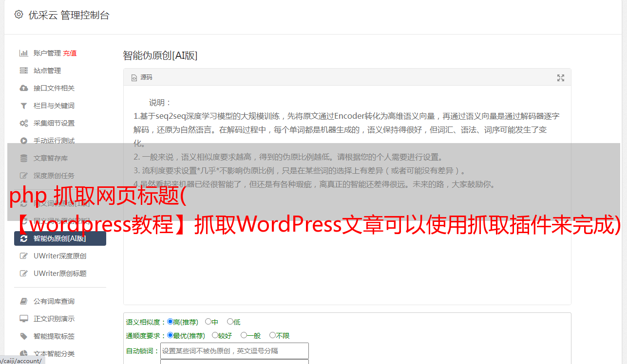This screenshot has width=627, height=364.
Task: Click the 站点管理 server icon
Action: pyautogui.click(x=23, y=71)
